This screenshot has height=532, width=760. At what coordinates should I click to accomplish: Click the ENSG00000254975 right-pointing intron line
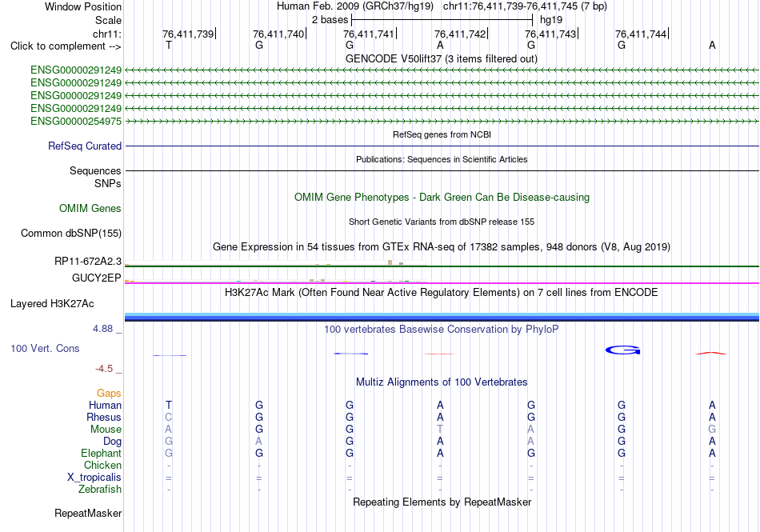pos(442,121)
